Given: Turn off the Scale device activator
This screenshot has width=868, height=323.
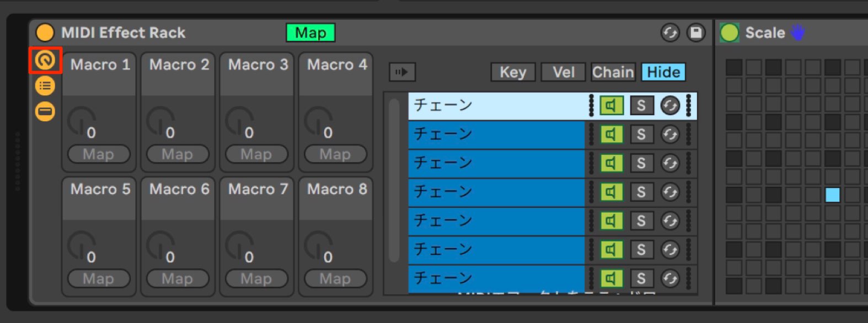Looking at the screenshot, I should 730,33.
